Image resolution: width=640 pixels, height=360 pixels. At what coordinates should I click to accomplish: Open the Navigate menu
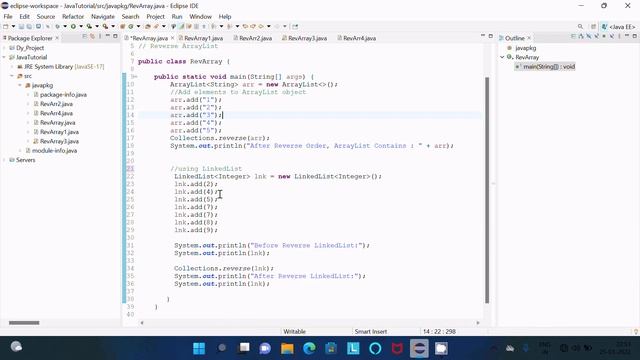102,16
